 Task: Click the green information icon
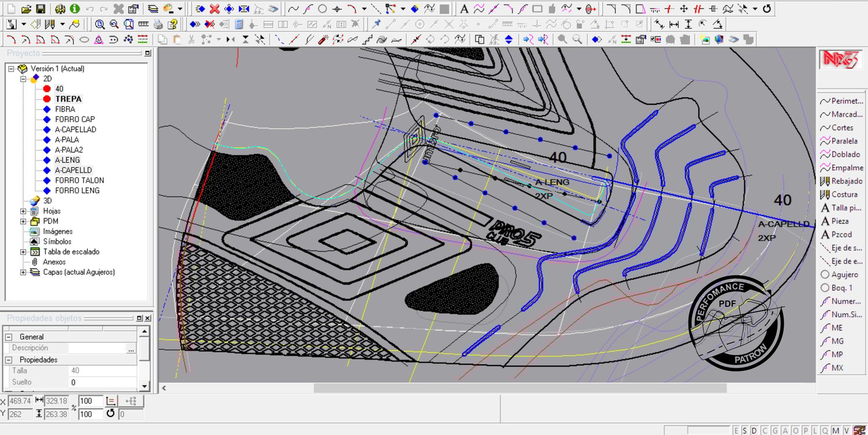click(75, 9)
